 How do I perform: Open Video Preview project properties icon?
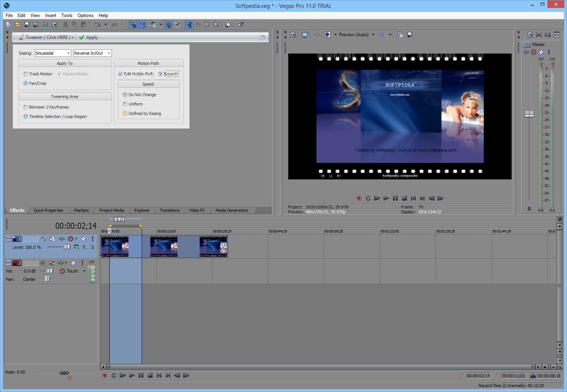[x=293, y=35]
